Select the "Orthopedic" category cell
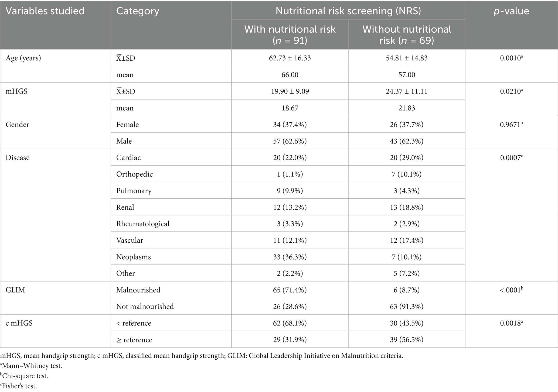This screenshot has width=558, height=392. [134, 174]
